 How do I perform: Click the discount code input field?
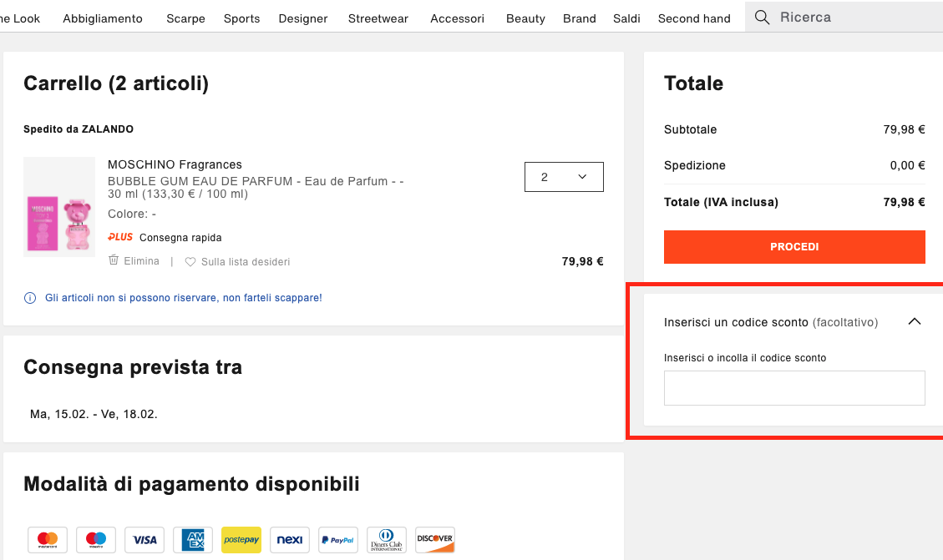coord(794,388)
